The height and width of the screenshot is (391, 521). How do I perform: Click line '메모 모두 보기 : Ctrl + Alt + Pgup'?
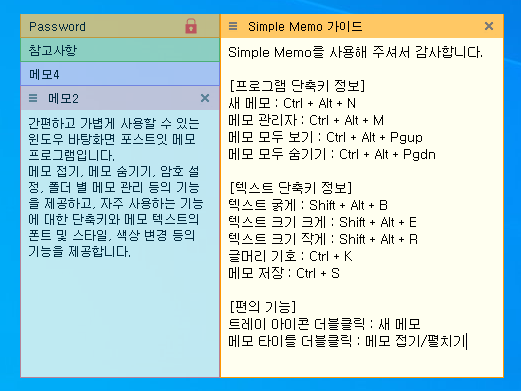click(325, 137)
